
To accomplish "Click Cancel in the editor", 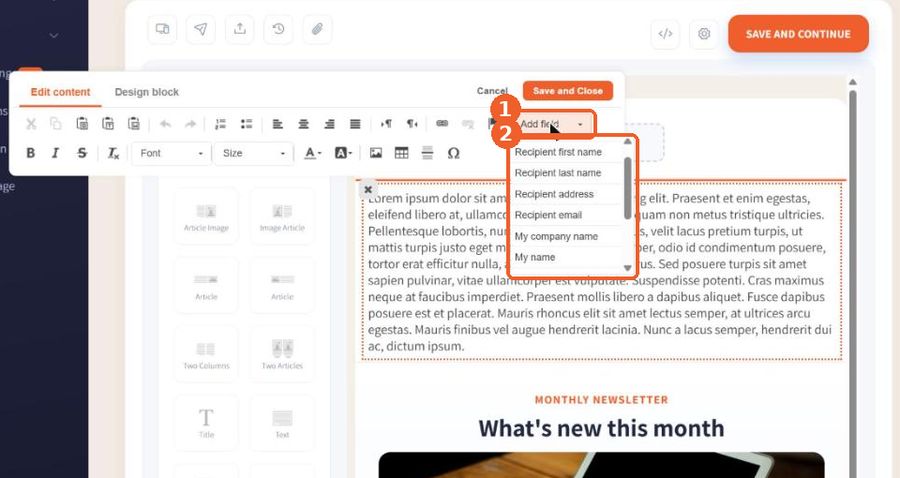I will 492,91.
